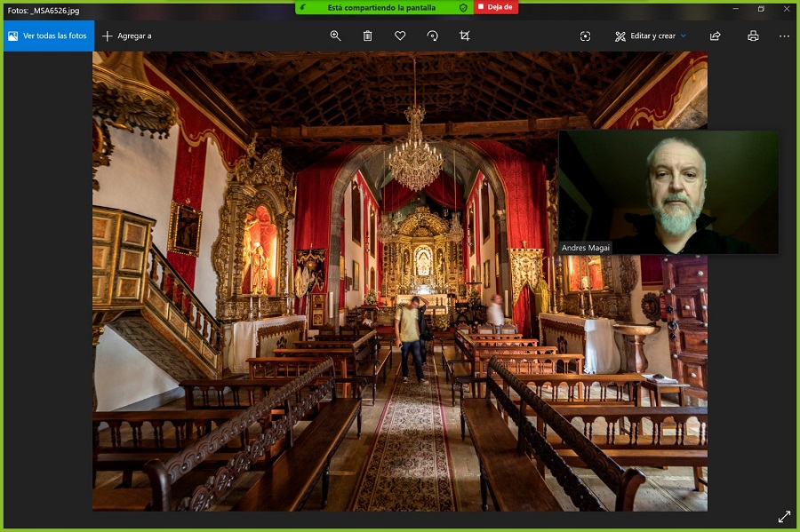800x532 pixels.
Task: Click the green icon left of sharing text
Action: coord(302,8)
